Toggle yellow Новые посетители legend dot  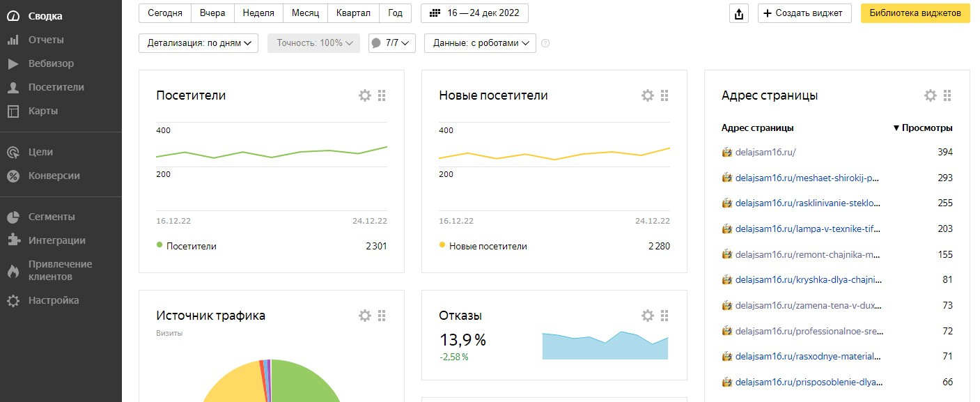(442, 245)
